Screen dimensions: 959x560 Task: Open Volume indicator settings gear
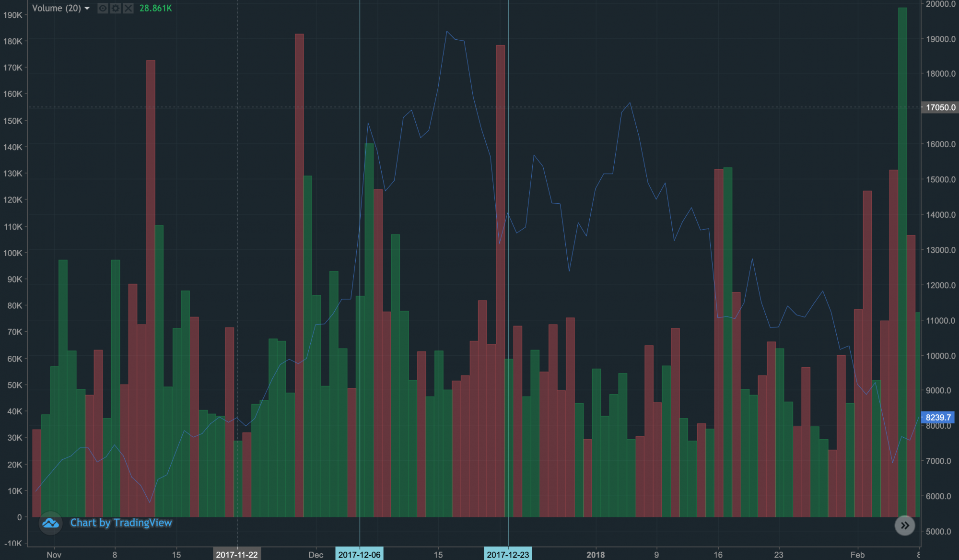click(116, 8)
